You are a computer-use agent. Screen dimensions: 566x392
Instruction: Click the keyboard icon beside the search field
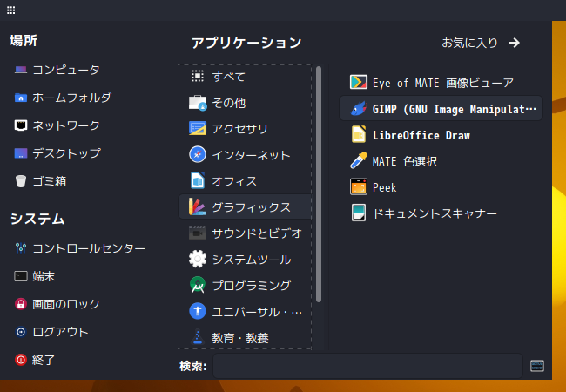[537, 366]
